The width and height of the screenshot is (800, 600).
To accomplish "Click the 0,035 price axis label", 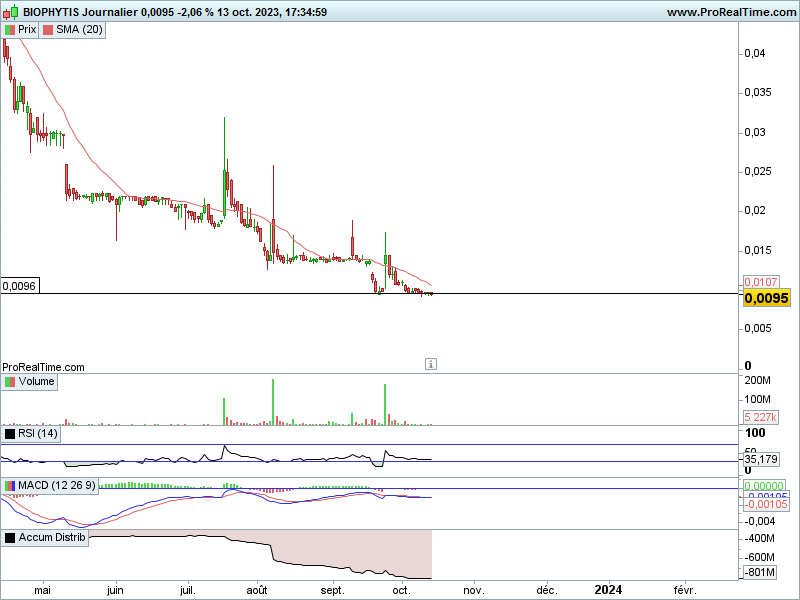I will (x=758, y=92).
